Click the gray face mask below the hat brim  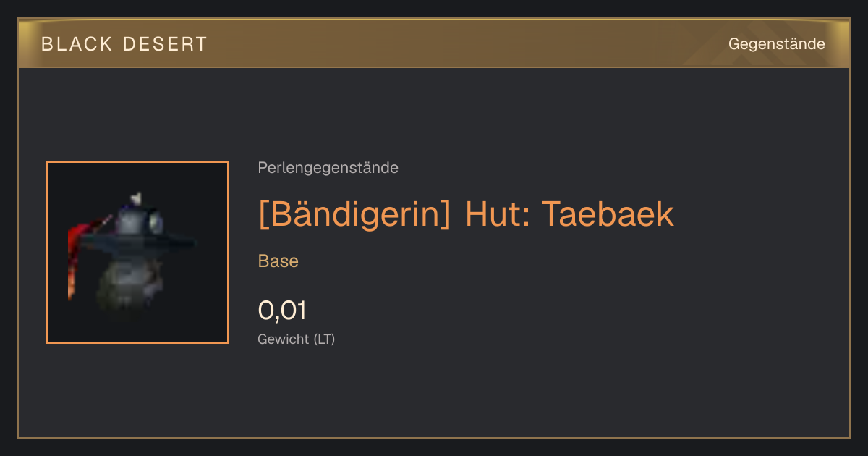click(129, 282)
